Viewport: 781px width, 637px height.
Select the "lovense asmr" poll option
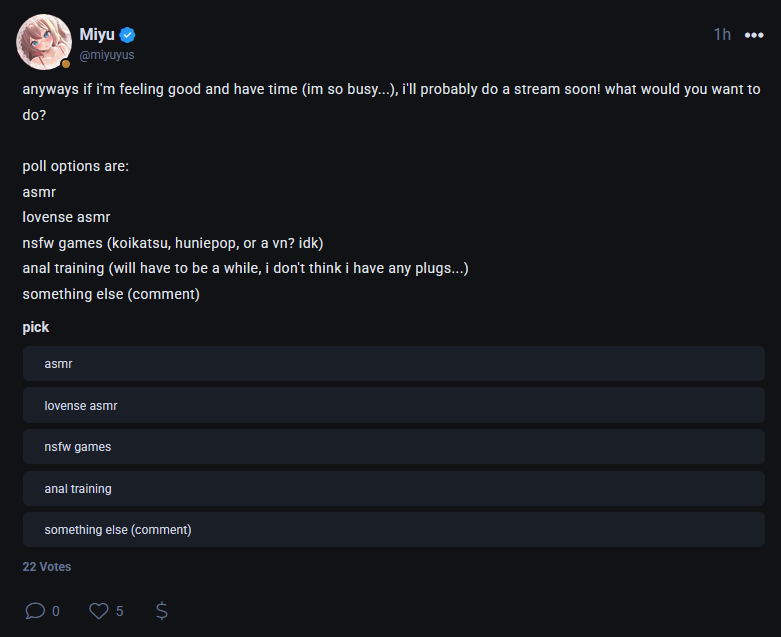[x=393, y=406]
